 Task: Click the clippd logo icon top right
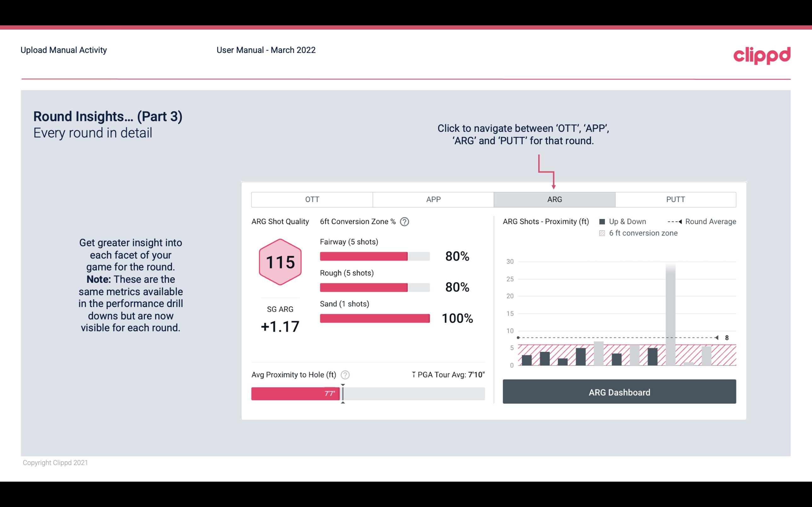[761, 55]
